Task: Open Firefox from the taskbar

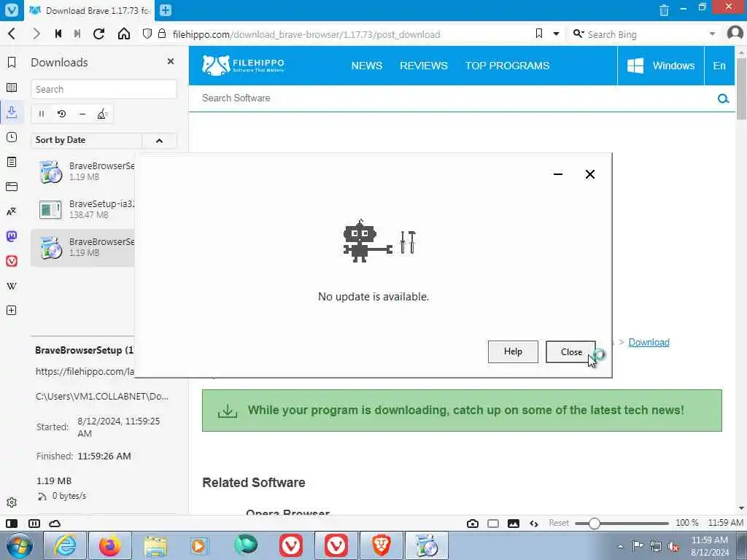Action: pyautogui.click(x=109, y=545)
